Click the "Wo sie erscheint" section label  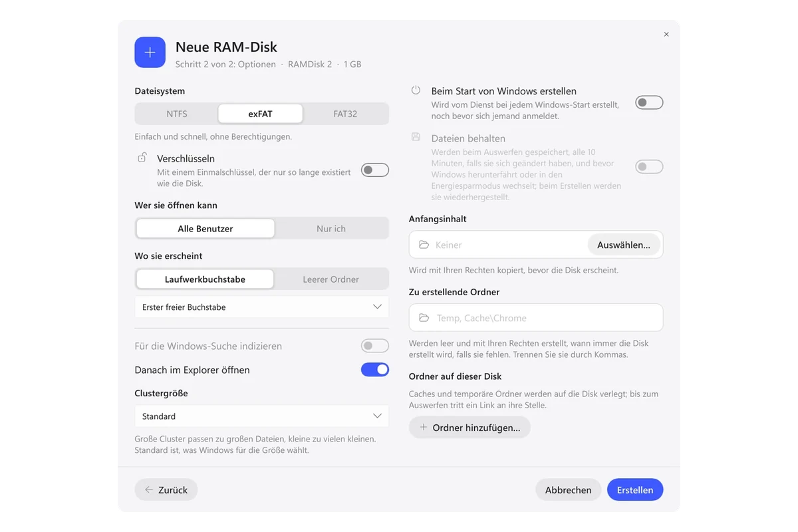click(x=168, y=256)
